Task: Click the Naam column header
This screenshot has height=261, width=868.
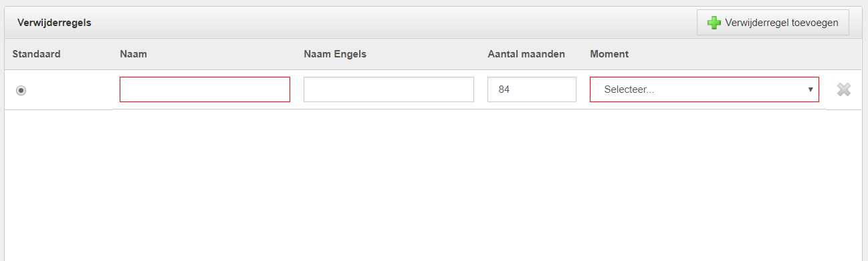Action: click(x=133, y=54)
